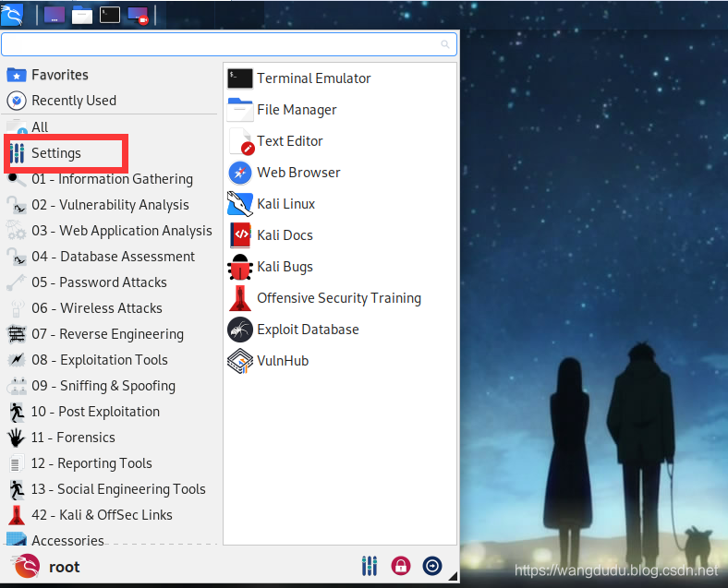
Task: Click the screen recorder panel icon
Action: click(138, 16)
